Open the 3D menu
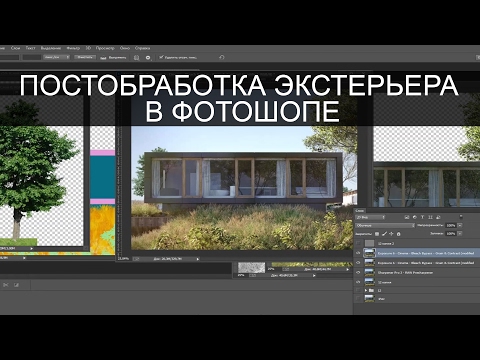 [88, 48]
